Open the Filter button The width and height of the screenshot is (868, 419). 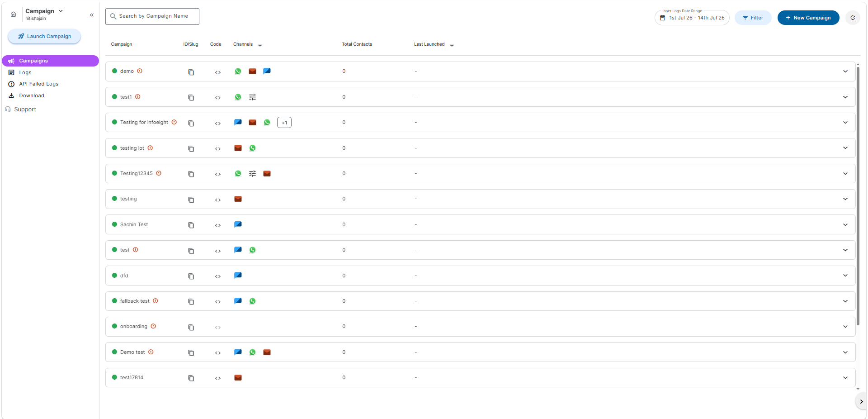(x=753, y=18)
